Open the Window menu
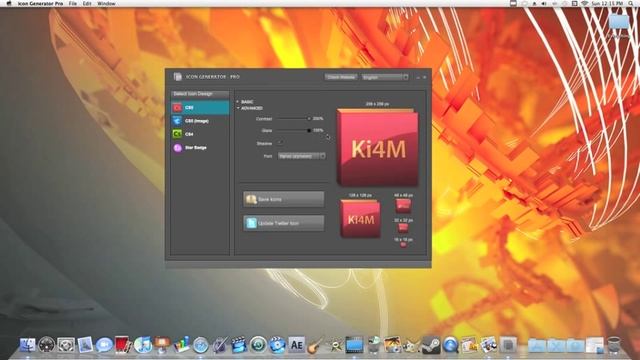640x360 pixels. 106,3
